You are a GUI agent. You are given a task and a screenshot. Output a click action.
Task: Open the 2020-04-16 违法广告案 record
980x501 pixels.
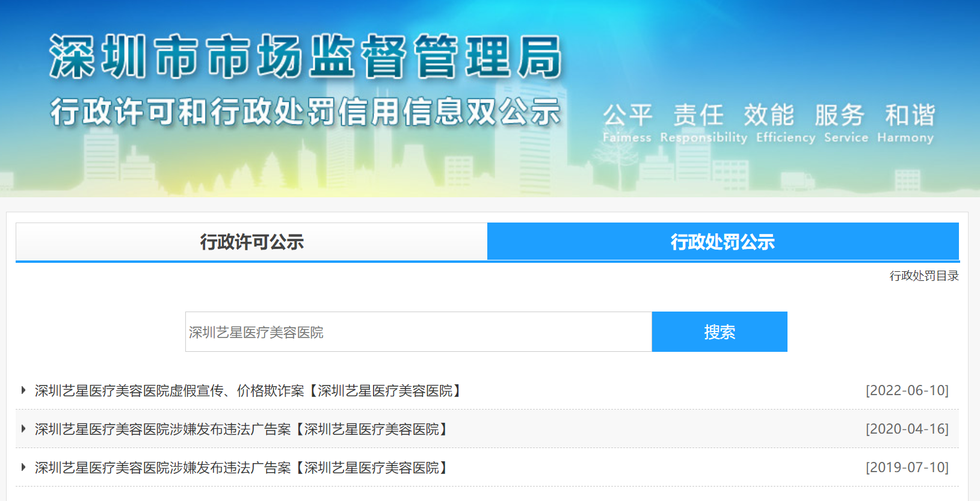coord(244,429)
